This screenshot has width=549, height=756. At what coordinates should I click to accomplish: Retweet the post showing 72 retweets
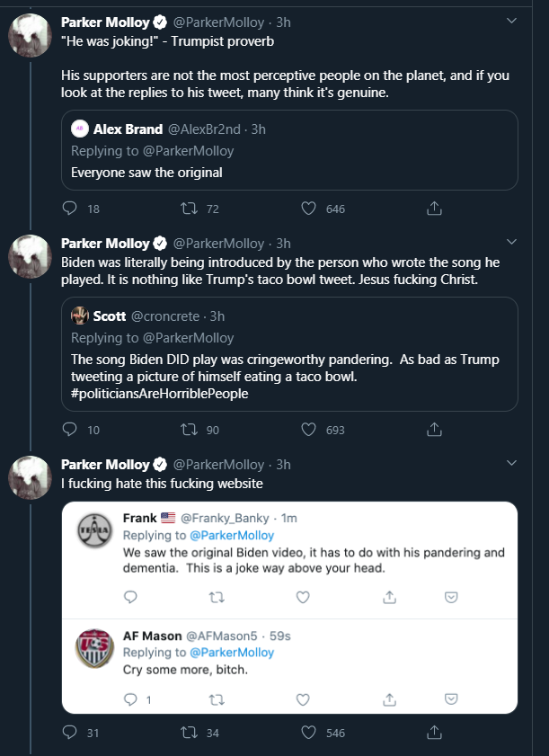click(189, 209)
